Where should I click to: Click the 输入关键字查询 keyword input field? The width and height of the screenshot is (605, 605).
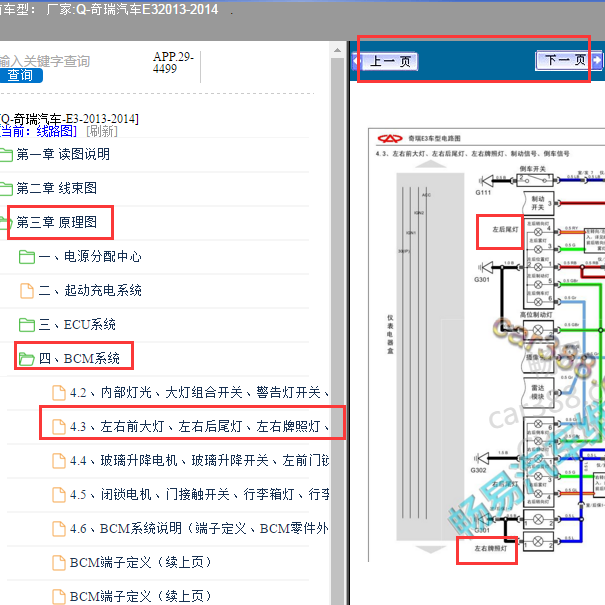[x=44, y=61]
